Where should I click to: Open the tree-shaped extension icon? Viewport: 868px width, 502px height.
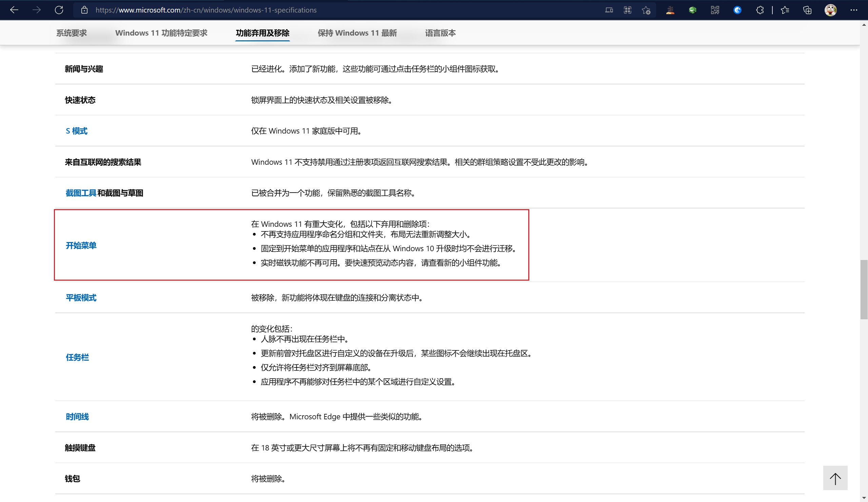pos(670,10)
